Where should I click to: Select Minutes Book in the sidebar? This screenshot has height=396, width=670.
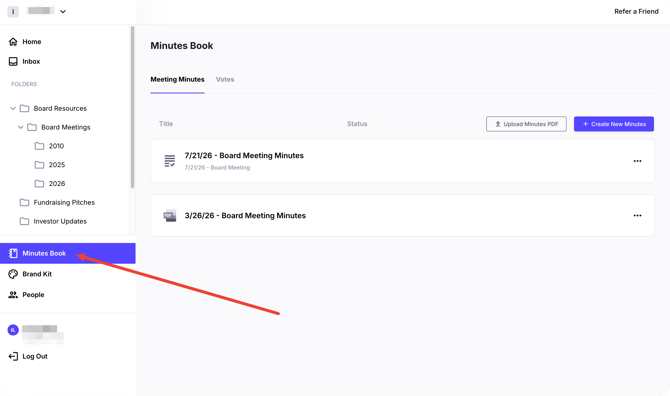point(68,253)
